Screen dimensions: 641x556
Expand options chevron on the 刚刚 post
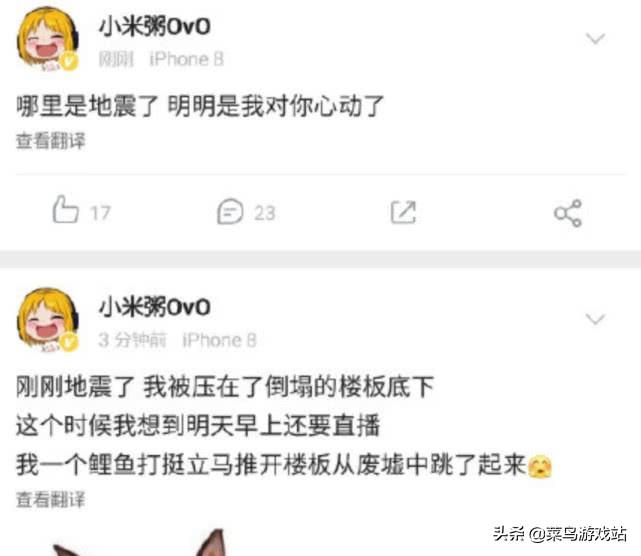point(595,38)
